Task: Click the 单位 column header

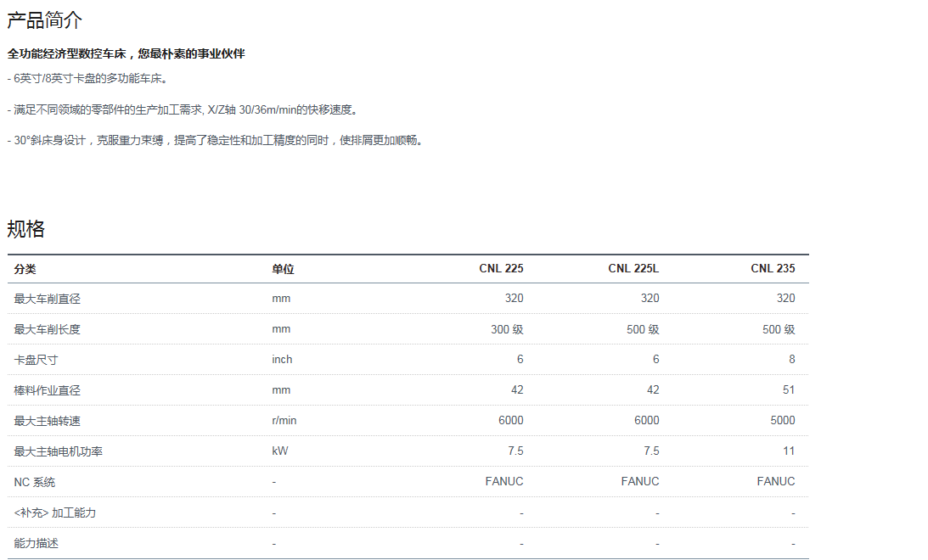Action: [x=283, y=269]
